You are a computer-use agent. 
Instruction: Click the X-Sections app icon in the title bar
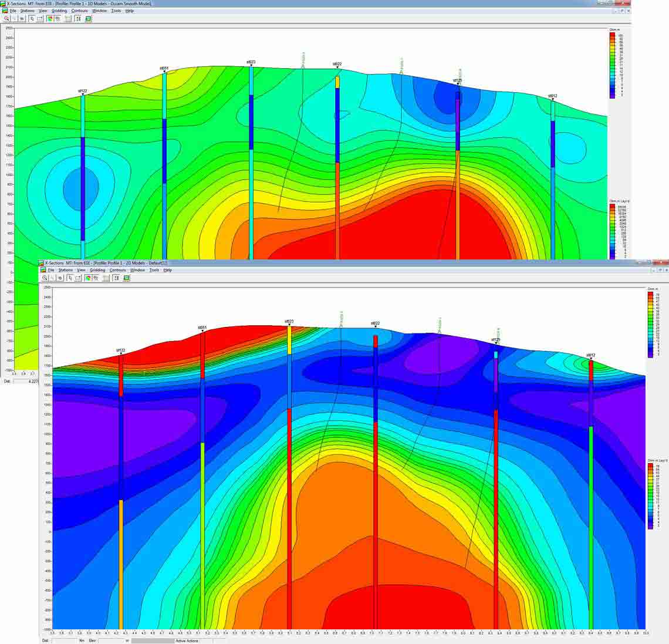[4, 3]
